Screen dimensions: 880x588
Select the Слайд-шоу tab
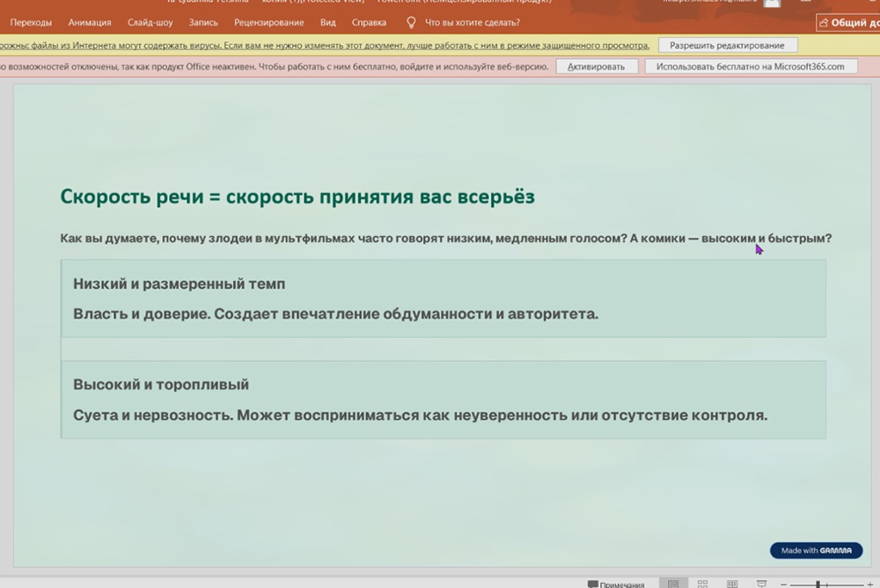coord(150,23)
